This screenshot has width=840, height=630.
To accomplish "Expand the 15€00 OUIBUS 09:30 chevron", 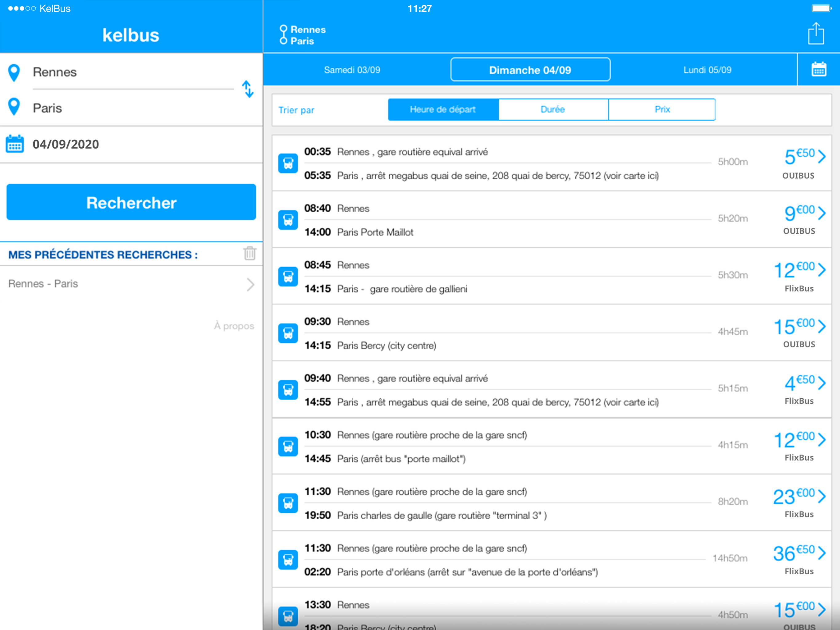I will coord(822,326).
